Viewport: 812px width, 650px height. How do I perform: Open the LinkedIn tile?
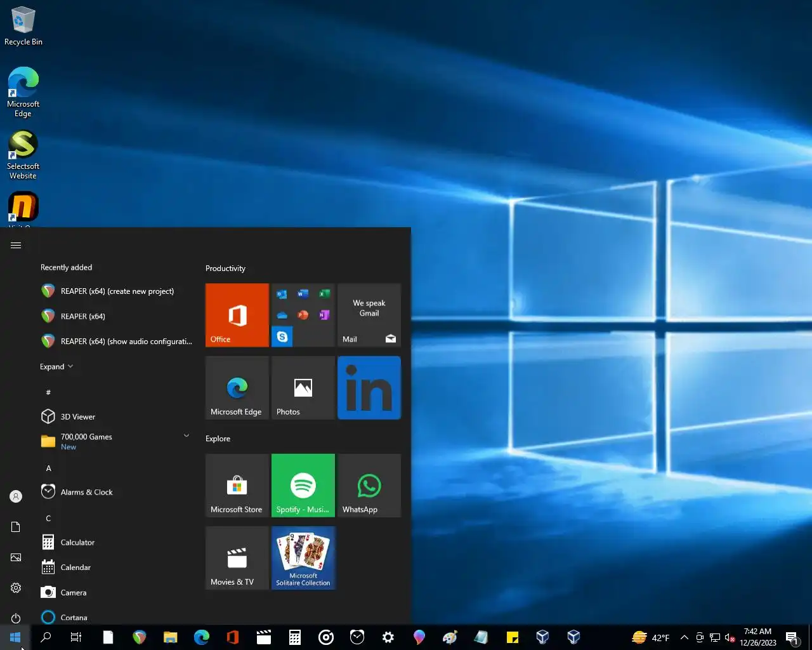[369, 388]
